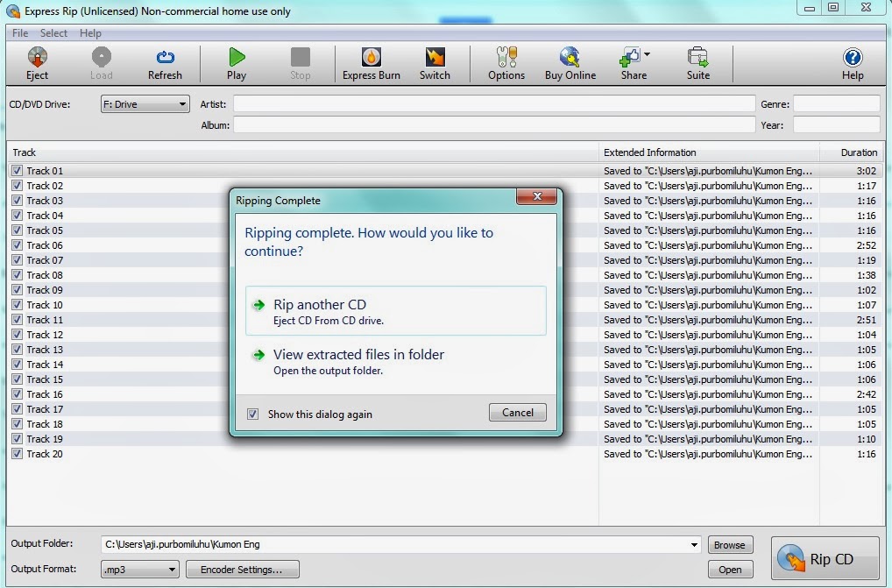Uncheck Track 02 checkbox

17,186
